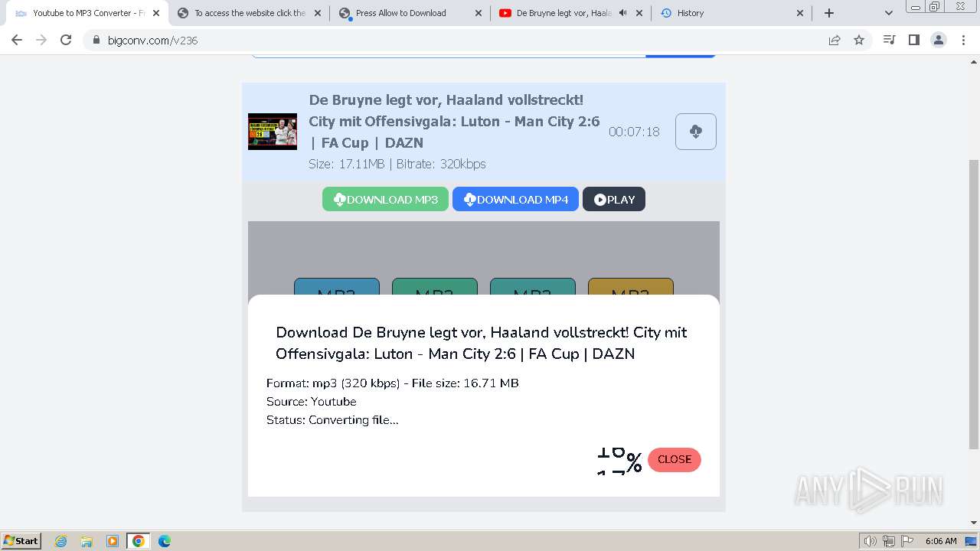Viewport: 980px width, 551px height.
Task: Open the tab search dropdown arrow
Action: 889,13
